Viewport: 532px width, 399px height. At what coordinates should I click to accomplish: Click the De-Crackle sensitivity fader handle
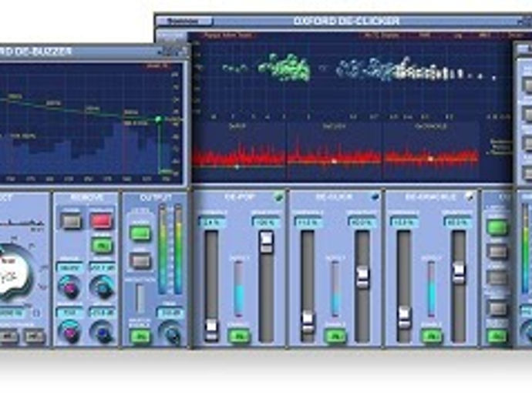(459, 273)
